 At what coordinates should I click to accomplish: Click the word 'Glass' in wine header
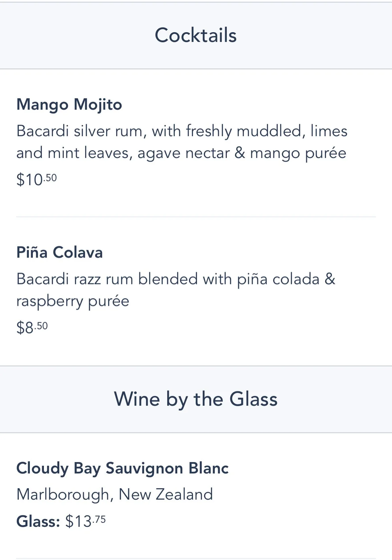253,399
